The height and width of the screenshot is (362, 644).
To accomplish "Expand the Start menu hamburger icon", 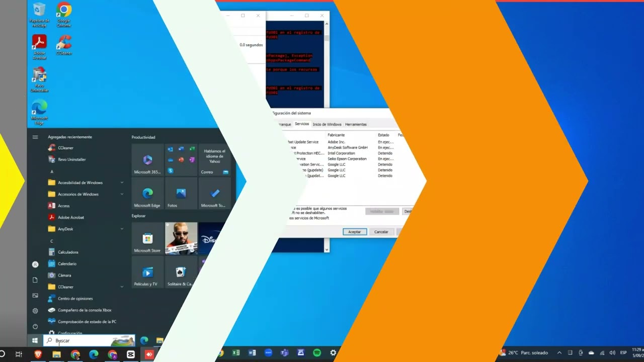I will click(x=35, y=137).
